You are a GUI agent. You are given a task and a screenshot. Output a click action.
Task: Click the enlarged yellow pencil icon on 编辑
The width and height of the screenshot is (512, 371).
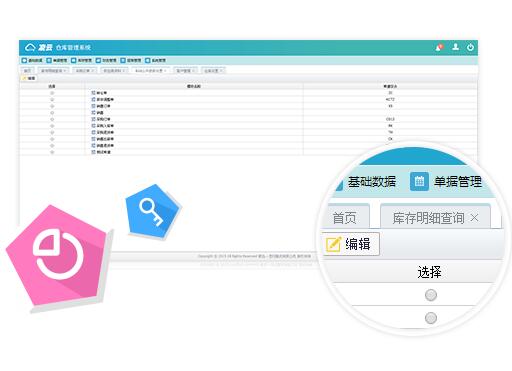333,244
